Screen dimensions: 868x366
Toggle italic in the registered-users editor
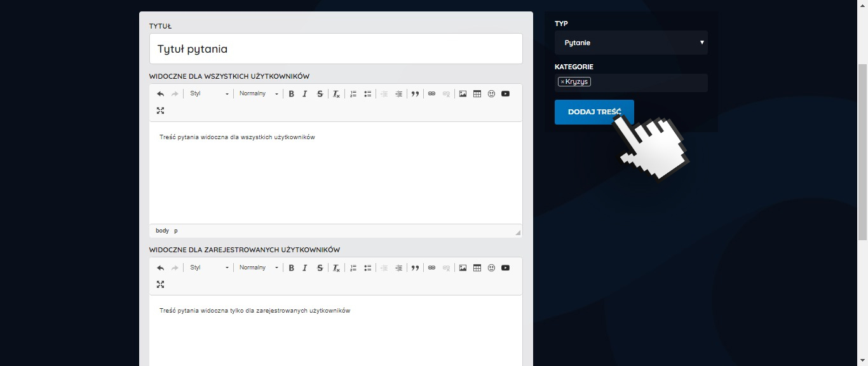click(305, 268)
